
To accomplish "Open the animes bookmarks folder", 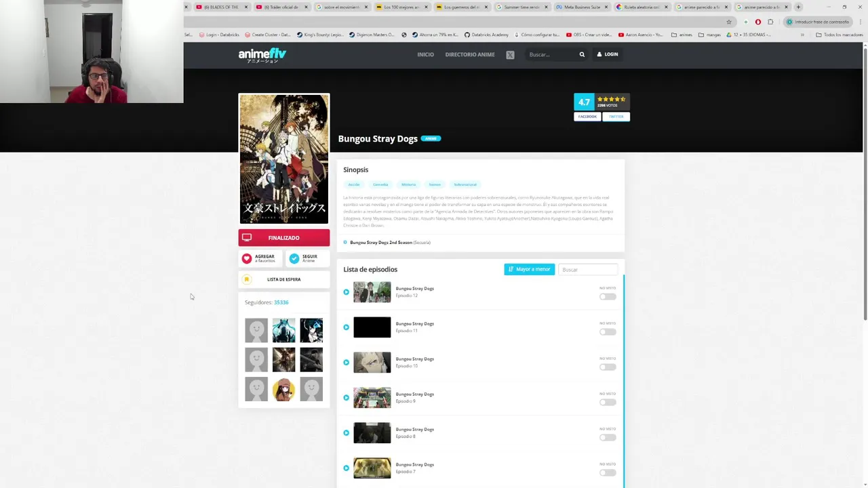I will [x=682, y=35].
